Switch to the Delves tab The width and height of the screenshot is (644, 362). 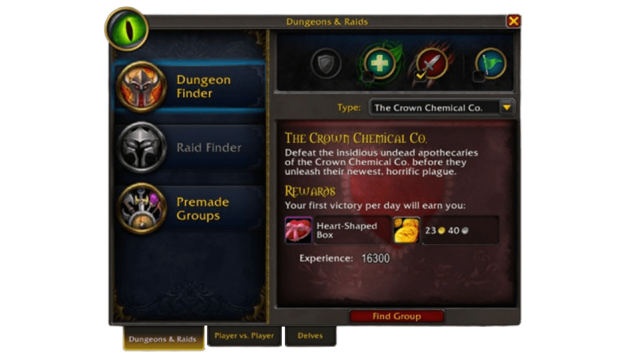point(310,336)
